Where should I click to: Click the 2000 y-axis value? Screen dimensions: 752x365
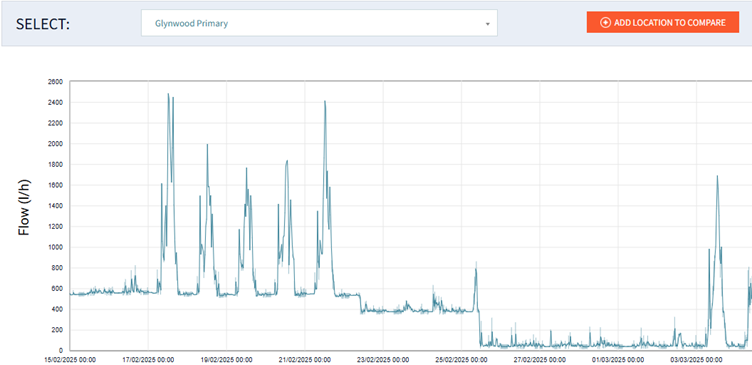[55, 144]
